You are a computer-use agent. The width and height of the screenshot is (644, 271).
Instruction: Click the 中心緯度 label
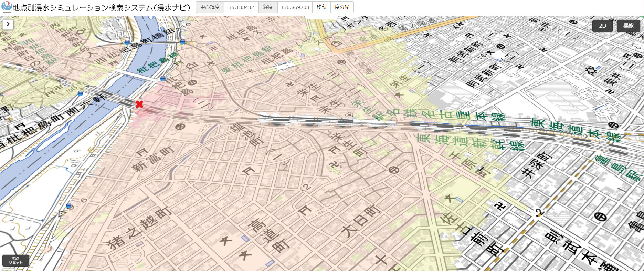click(210, 7)
